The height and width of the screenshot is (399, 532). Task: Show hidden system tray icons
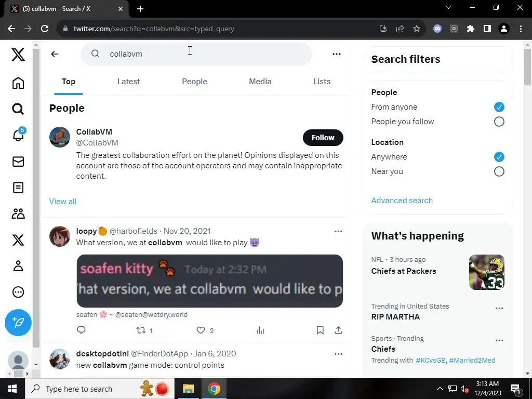440,389
